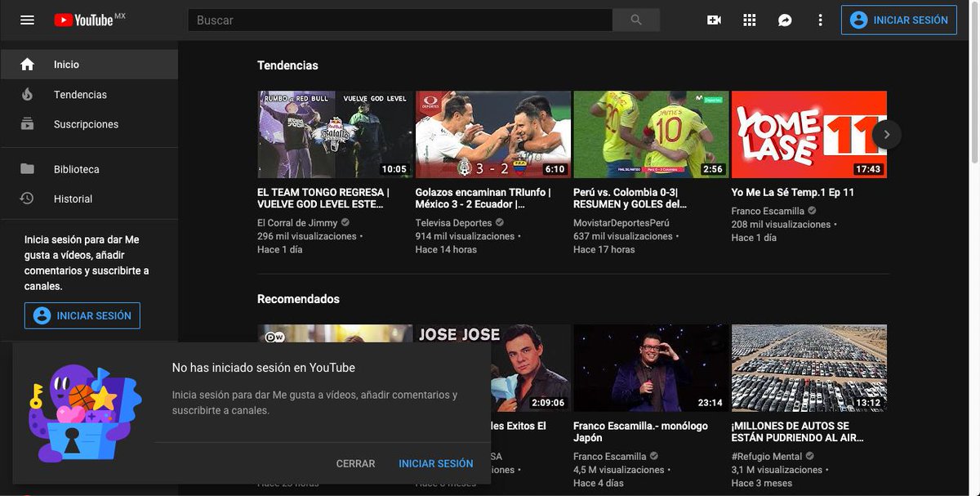The image size is (980, 496).
Task: Click the Inicio home icon in sidebar
Action: [x=27, y=65]
